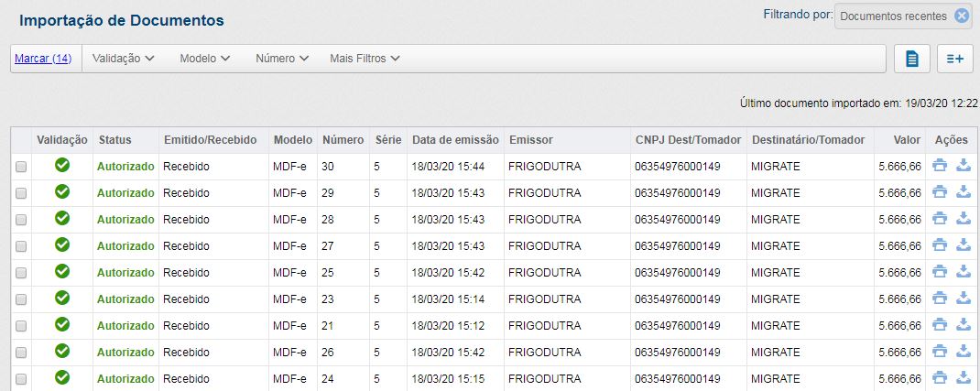Open the Número filter dropdown

tap(282, 59)
